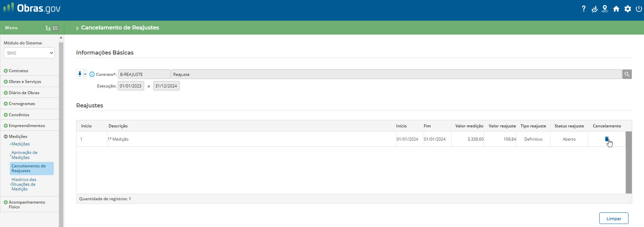Open Aprovação de Medições menu item
Viewport: 644px width, 227px height.
24,155
